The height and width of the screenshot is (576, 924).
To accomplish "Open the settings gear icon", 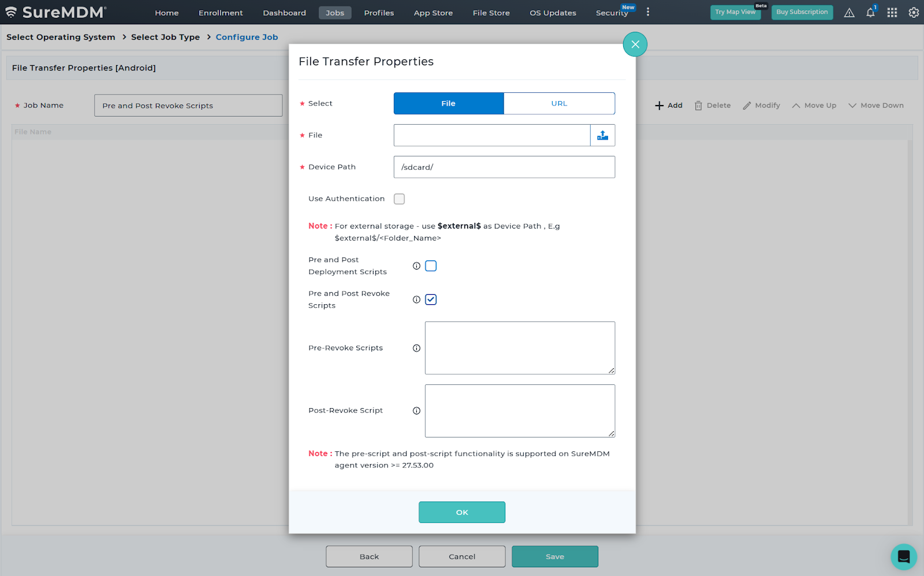I will pos(914,13).
